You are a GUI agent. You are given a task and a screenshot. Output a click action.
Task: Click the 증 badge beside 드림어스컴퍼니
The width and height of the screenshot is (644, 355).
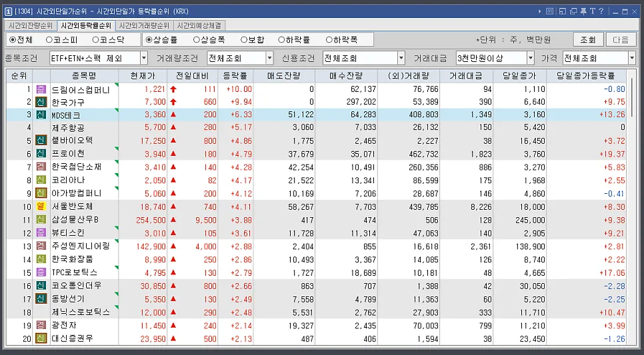coord(41,89)
